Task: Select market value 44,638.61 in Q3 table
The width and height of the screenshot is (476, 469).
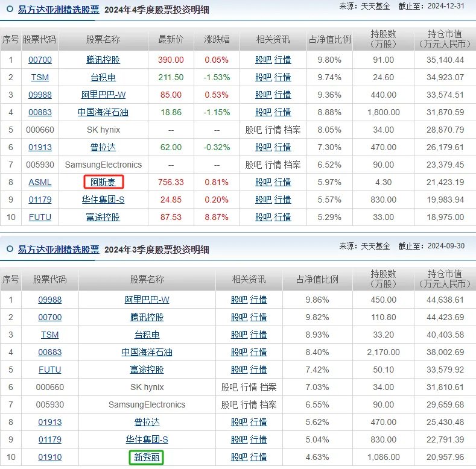Action: pos(445,300)
